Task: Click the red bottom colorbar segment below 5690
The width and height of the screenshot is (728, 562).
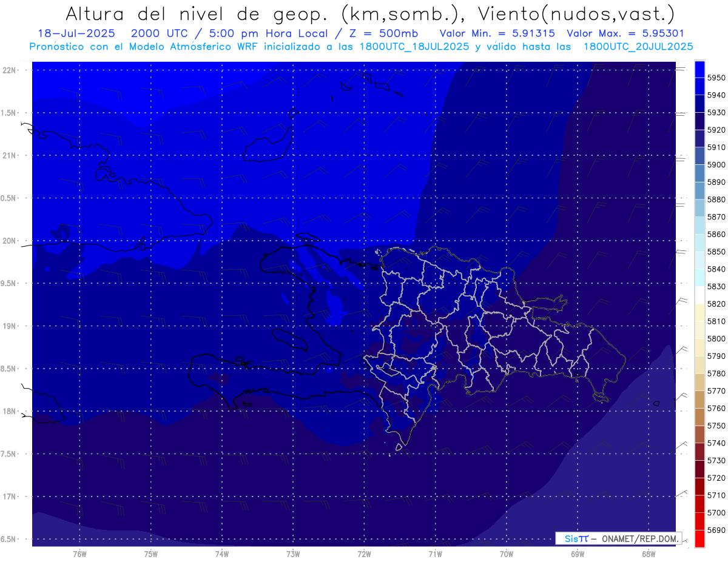Action: pos(699,538)
